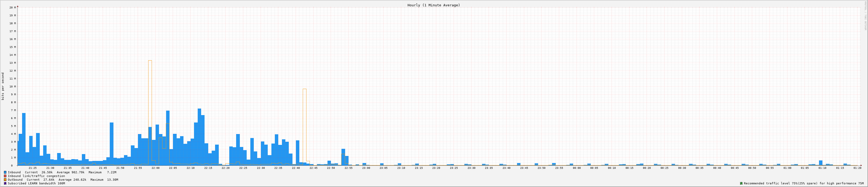The width and height of the screenshot is (868, 187).
Task: Click the '20 M' y-axis label
Action: (x=12, y=7)
